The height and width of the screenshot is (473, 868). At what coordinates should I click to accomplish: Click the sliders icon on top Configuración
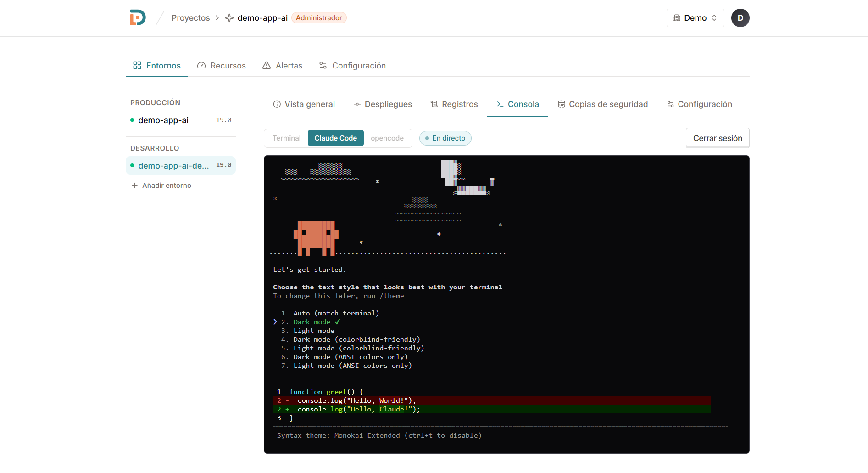[x=323, y=65]
